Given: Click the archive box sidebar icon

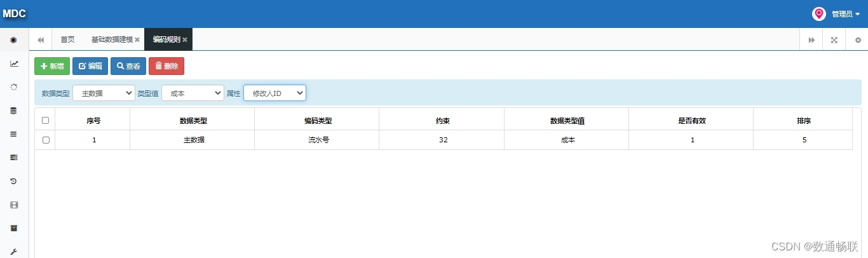Looking at the screenshot, I should (x=14, y=228).
